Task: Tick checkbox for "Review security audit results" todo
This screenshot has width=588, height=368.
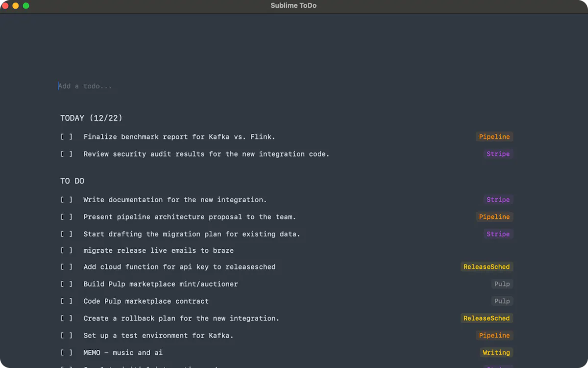Action: coord(67,154)
